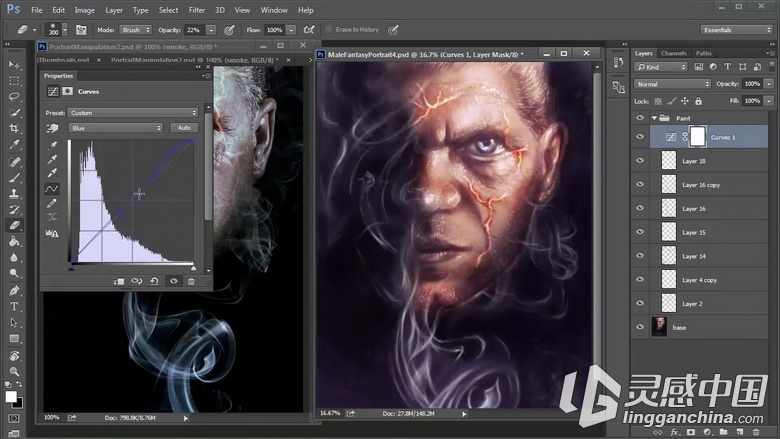Viewport: 780px width, 439px height.
Task: Select the Rectangle shape tool
Action: point(14,339)
